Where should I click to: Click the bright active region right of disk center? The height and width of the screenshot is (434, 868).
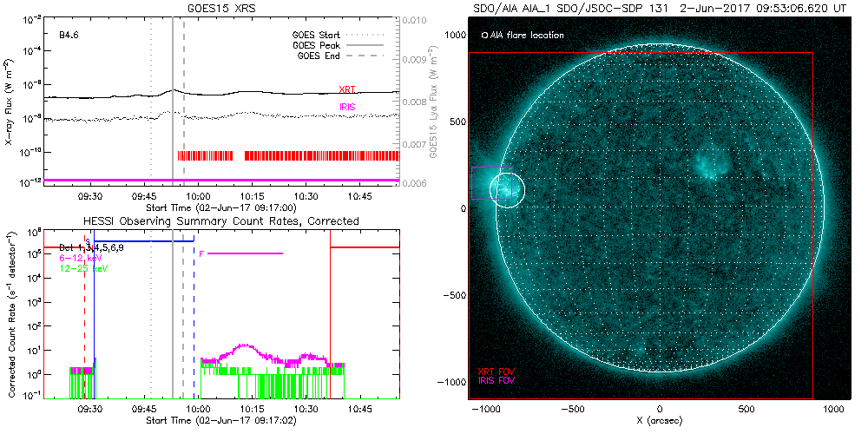709,163
